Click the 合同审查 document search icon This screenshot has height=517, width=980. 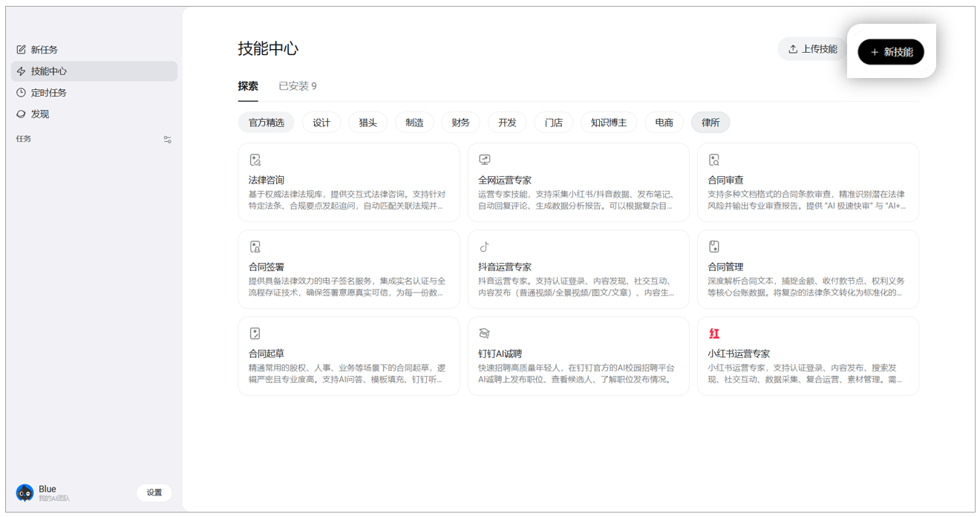(714, 160)
